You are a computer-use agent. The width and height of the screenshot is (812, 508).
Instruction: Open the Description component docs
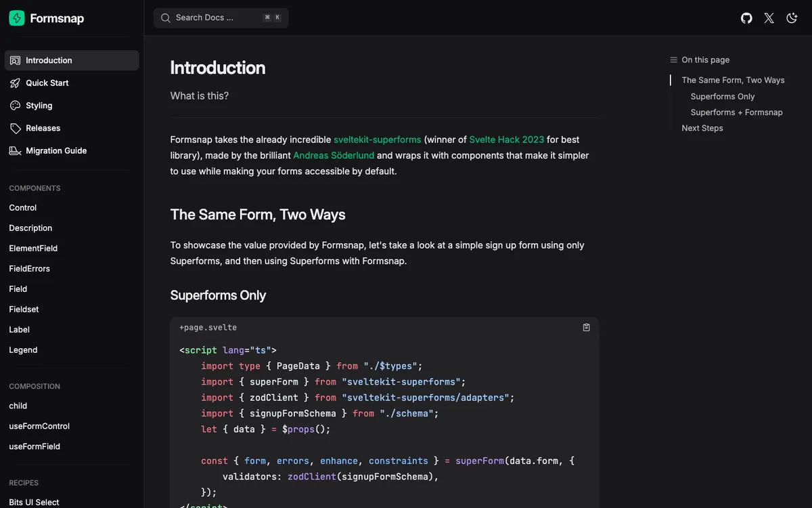coord(30,228)
